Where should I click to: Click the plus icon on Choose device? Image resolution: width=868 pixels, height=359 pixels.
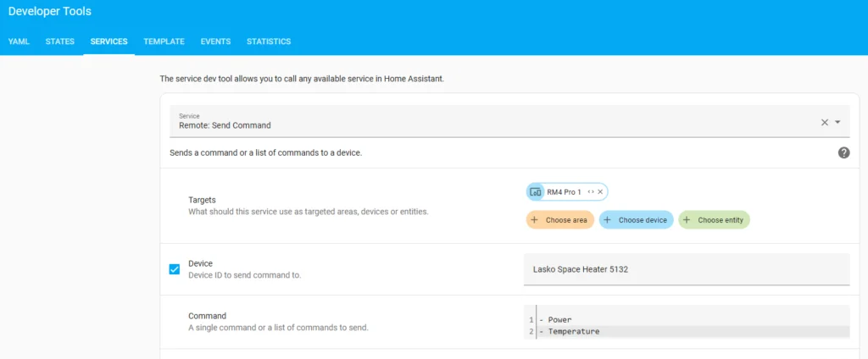pyautogui.click(x=607, y=220)
